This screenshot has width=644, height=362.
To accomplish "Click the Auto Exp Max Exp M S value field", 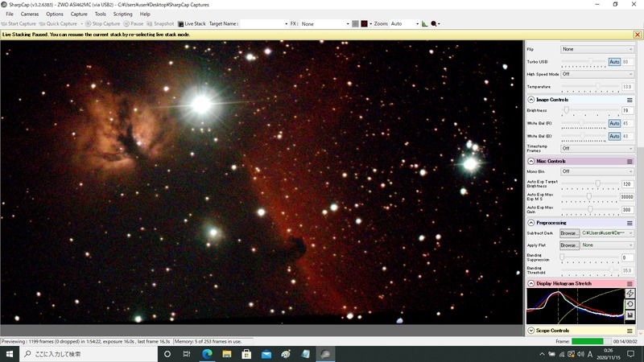I will point(627,197).
